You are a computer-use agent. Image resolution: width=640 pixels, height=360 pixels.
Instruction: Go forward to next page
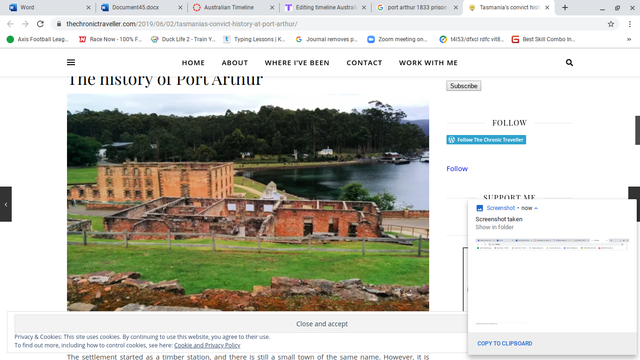(x=25, y=24)
